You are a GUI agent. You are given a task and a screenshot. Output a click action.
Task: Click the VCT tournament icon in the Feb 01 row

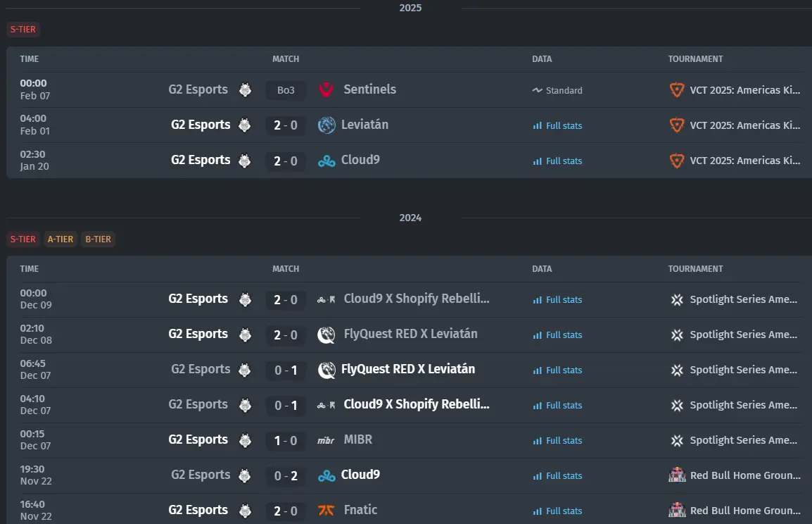click(x=677, y=125)
